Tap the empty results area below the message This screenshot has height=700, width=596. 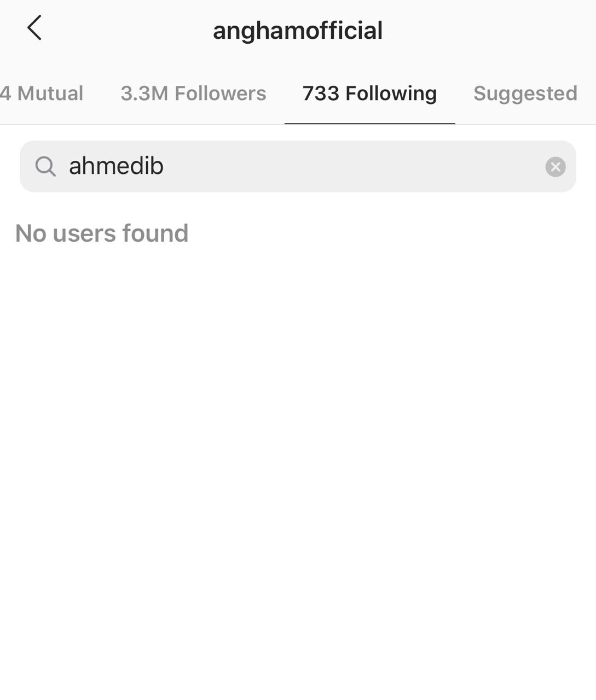tap(298, 437)
